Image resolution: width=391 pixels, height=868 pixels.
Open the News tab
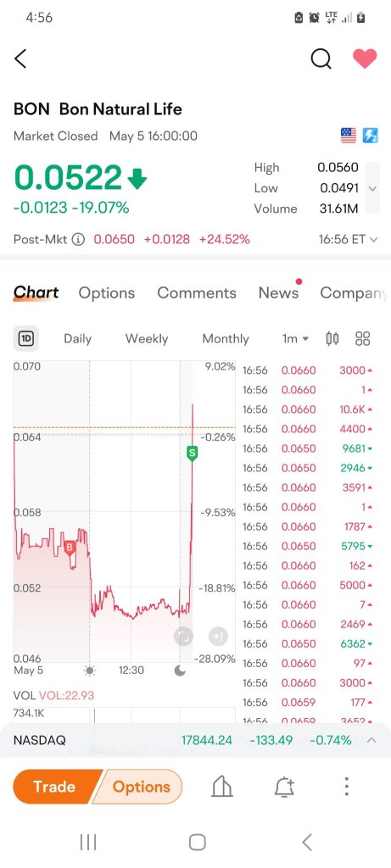click(x=278, y=292)
